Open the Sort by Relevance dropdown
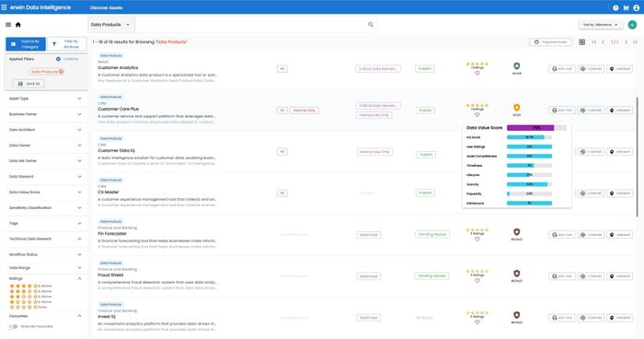This screenshot has width=644, height=339. 601,25
